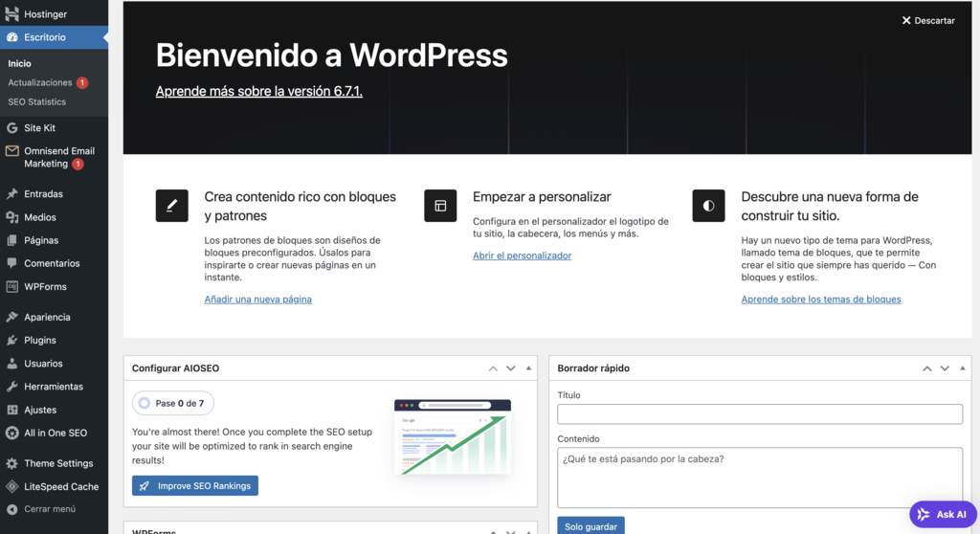Click the Ajustes settings icon
The width and height of the screenshot is (980, 534).
(11, 410)
